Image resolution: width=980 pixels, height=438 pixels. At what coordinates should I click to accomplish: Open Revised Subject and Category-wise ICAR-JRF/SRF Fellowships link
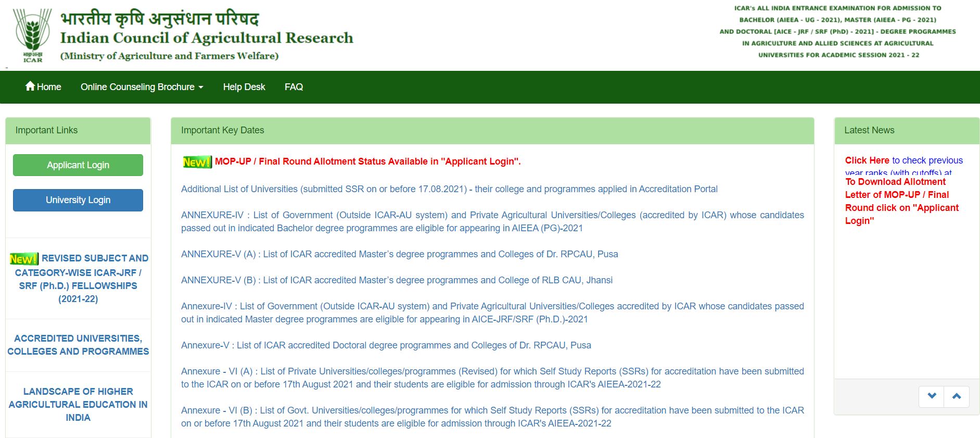(x=78, y=279)
